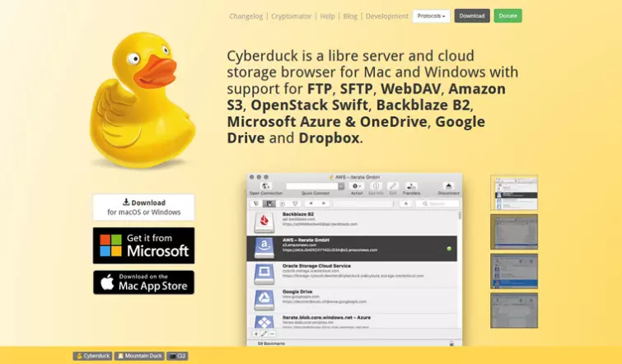Select the AWS – iterate GmbH bookmark title
The image size is (622, 364).
306,240
